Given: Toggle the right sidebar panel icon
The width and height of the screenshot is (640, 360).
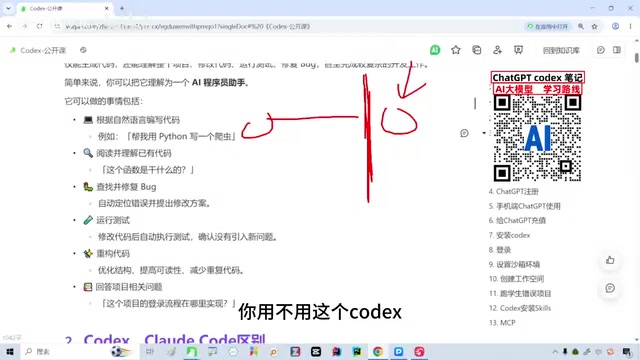Looking at the screenshot, I should pos(617,50).
